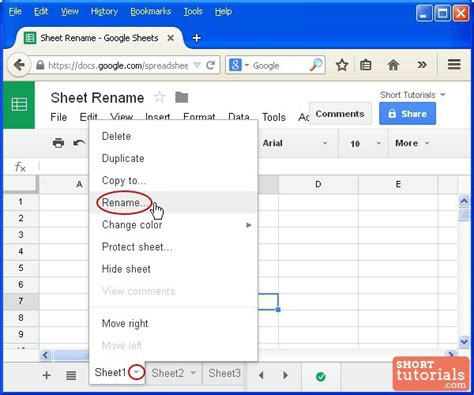Screen dimensions: 474x395
Task: Star the Sheet Rename document
Action: [159, 97]
